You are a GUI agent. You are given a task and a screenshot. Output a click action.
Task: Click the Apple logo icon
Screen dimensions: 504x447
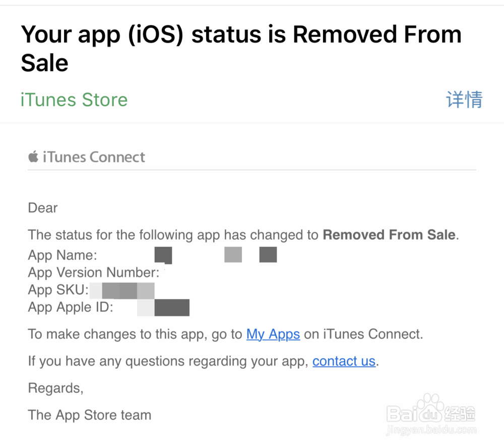[x=33, y=157]
